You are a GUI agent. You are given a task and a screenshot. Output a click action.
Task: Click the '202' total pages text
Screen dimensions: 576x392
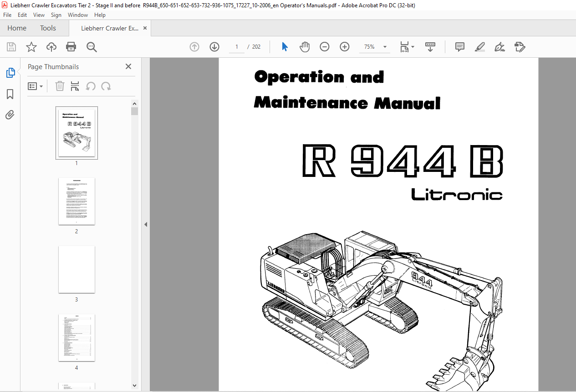click(256, 47)
